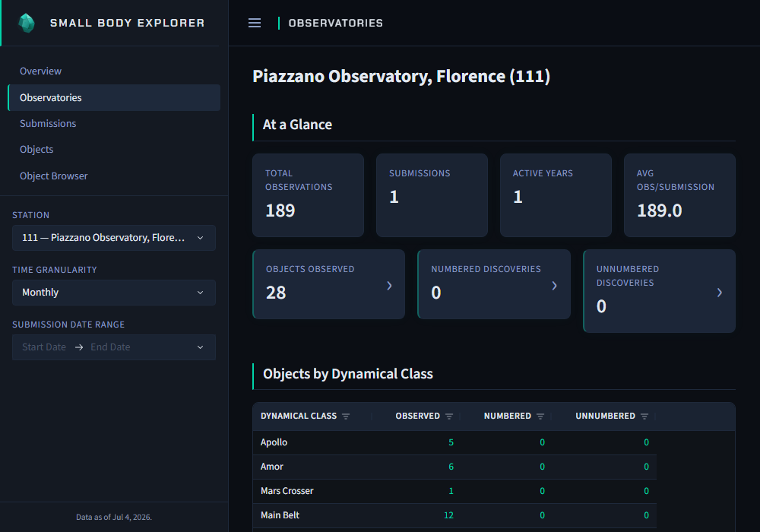
Task: Select Observatories in the sidebar
Action: pyautogui.click(x=114, y=97)
